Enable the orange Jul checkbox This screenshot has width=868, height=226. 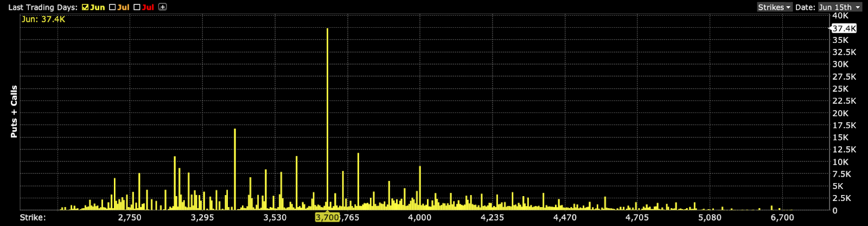point(112,8)
